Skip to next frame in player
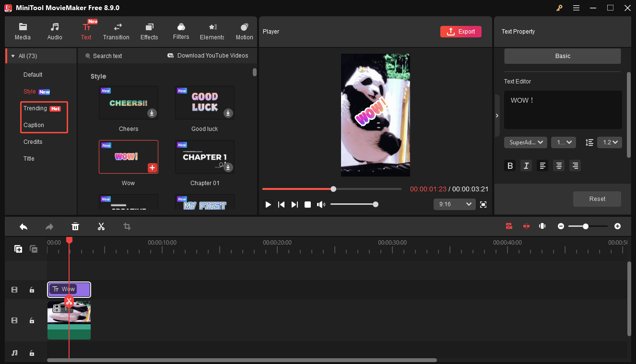The image size is (636, 364). [294, 204]
